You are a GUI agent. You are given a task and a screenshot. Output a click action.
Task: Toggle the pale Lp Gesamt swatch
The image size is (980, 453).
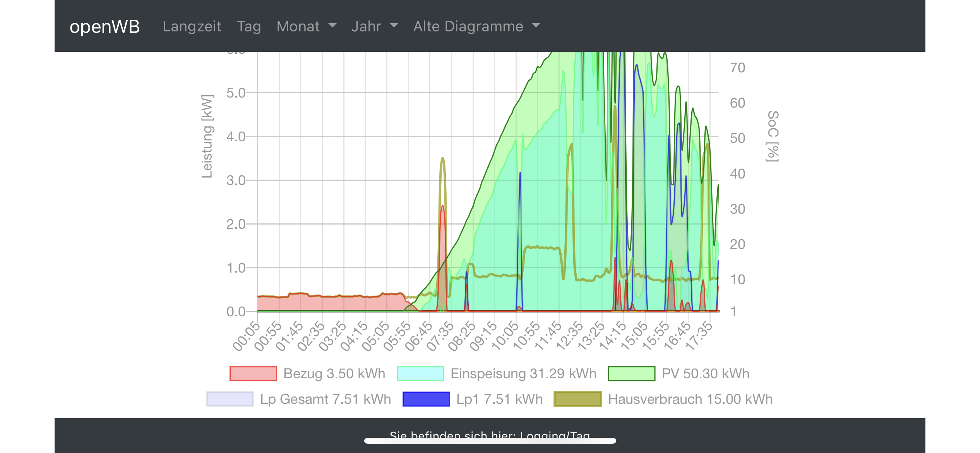click(230, 399)
